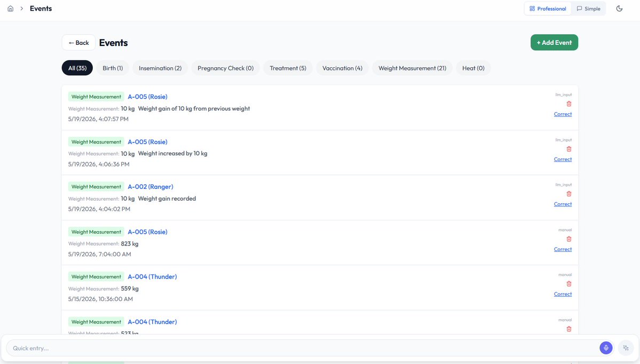This screenshot has height=364, width=640.
Task: Click the 823 kg weight value
Action: point(129,243)
